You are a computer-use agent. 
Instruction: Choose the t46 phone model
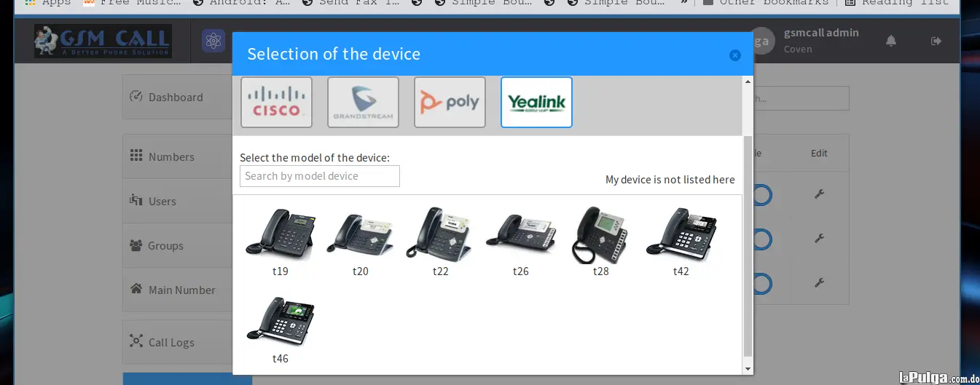(x=281, y=329)
